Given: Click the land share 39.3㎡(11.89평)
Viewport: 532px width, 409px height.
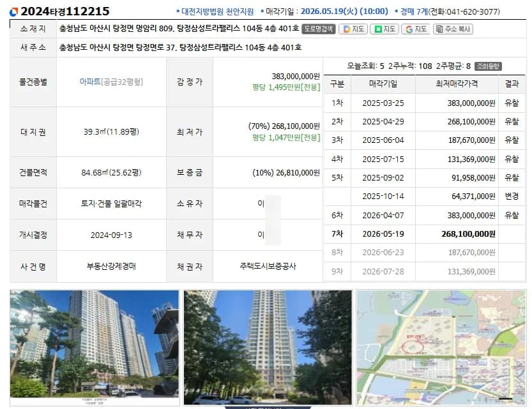Looking at the screenshot, I should pyautogui.click(x=111, y=132).
